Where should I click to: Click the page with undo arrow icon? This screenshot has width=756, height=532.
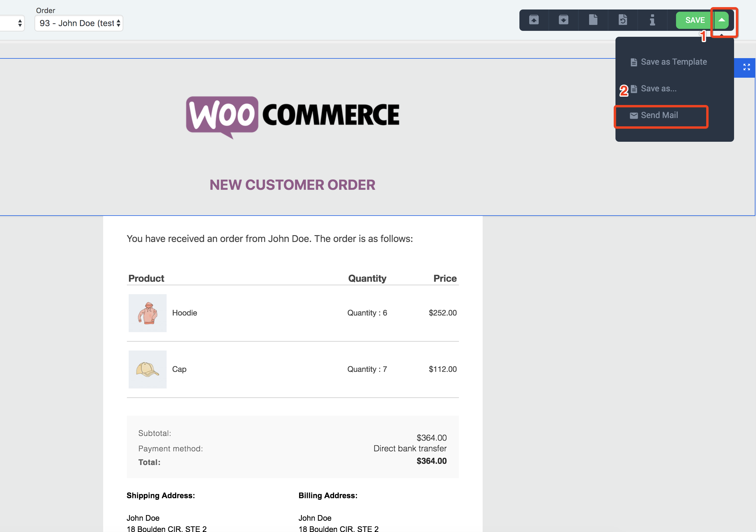point(623,20)
